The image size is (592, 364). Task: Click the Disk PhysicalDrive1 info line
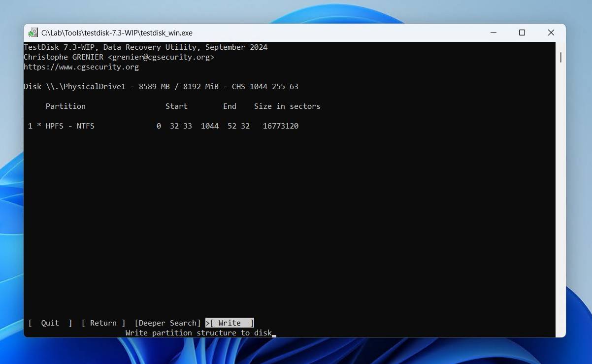[x=161, y=87]
